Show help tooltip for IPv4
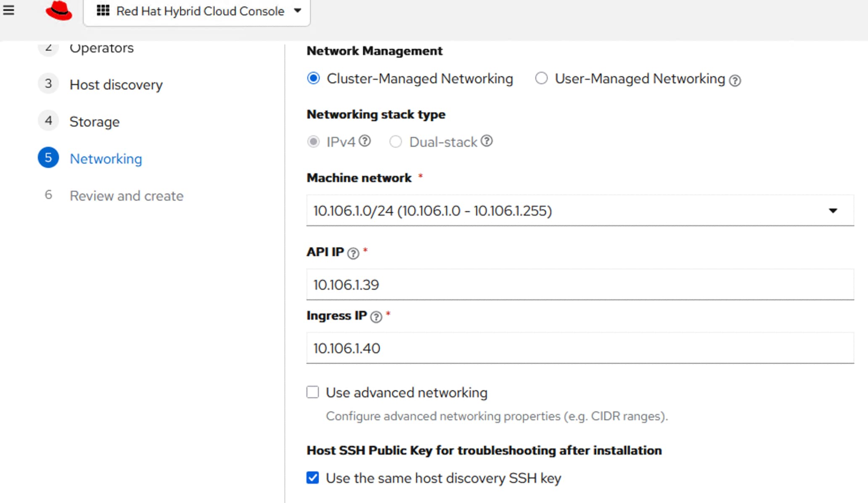The height and width of the screenshot is (503, 868). (x=365, y=141)
